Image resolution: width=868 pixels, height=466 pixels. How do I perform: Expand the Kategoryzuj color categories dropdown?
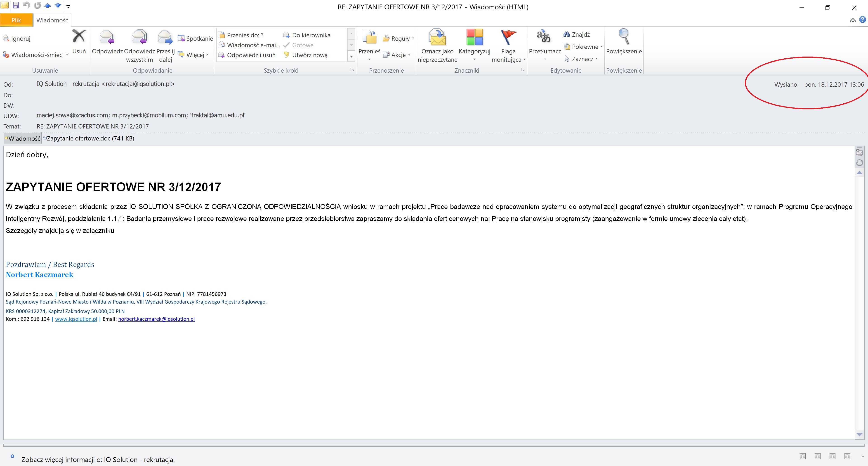pos(474,59)
